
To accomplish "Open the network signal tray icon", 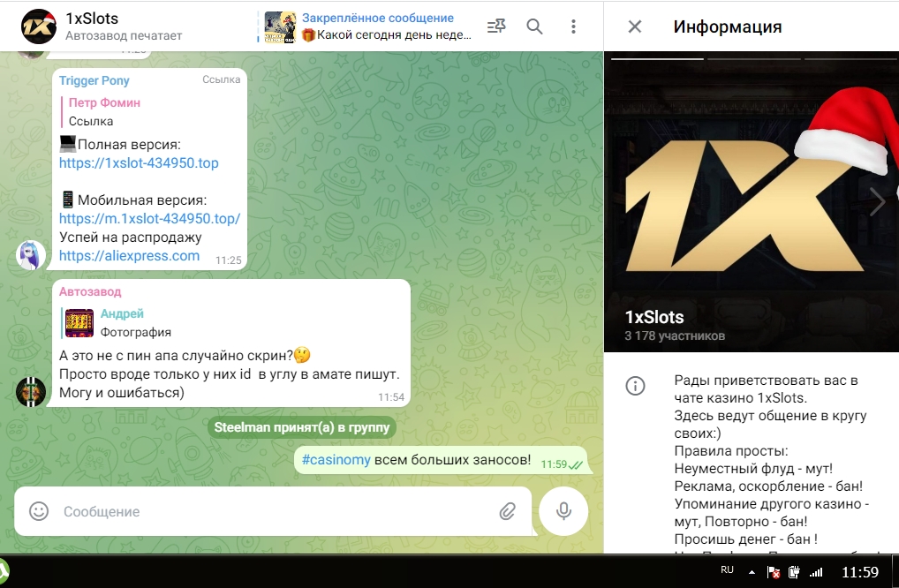I will pyautogui.click(x=816, y=572).
